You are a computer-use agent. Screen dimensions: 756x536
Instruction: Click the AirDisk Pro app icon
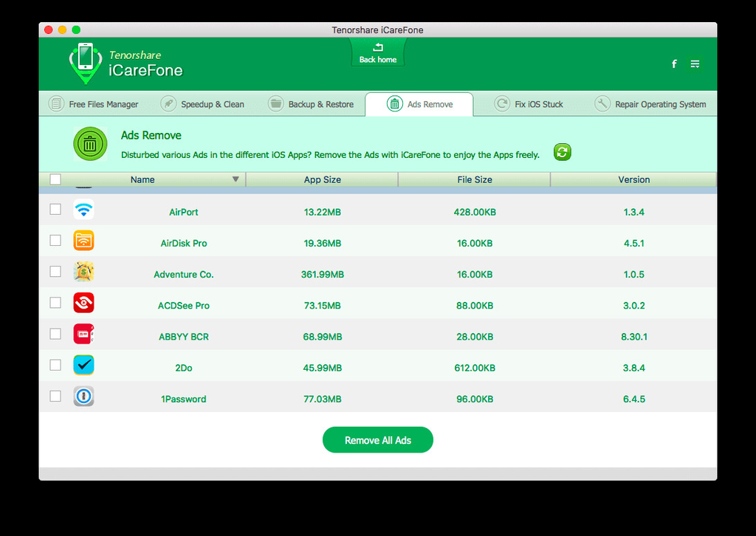click(84, 241)
